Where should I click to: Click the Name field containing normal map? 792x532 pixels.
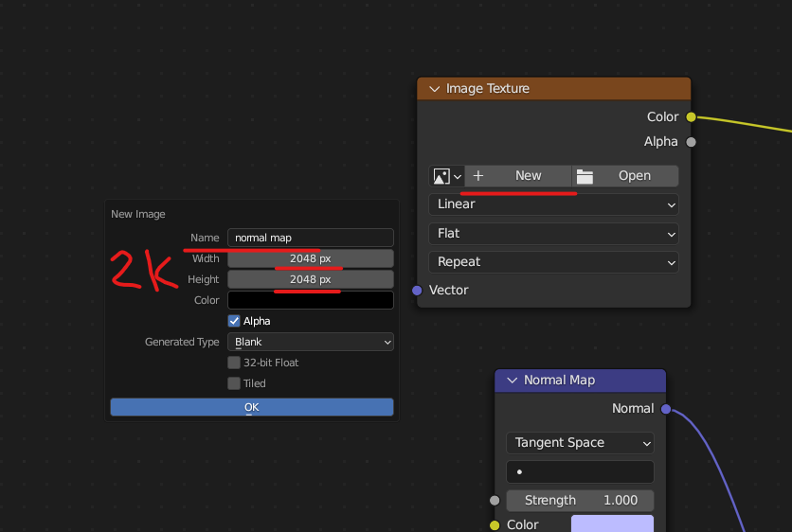(x=311, y=238)
